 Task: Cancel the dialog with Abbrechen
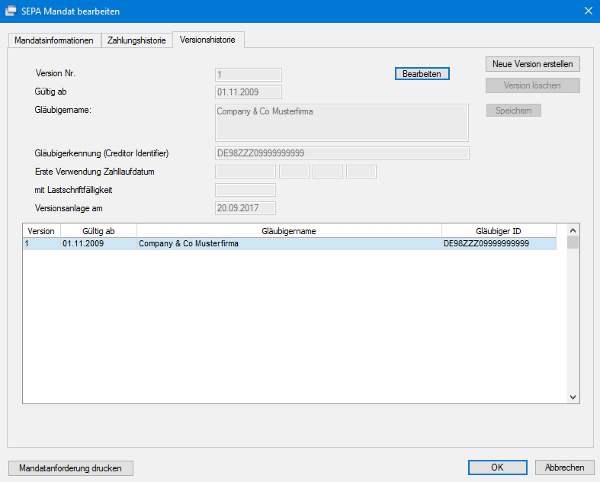pyautogui.click(x=564, y=467)
